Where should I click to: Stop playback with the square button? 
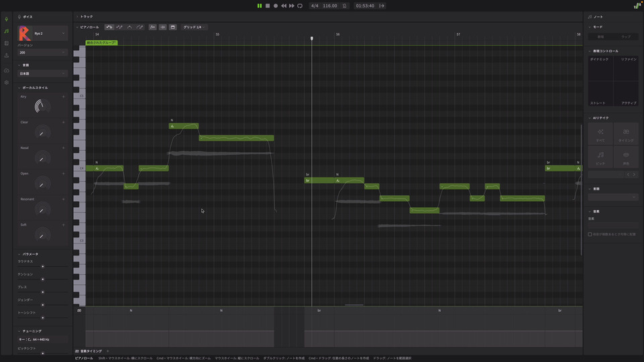coord(268,6)
